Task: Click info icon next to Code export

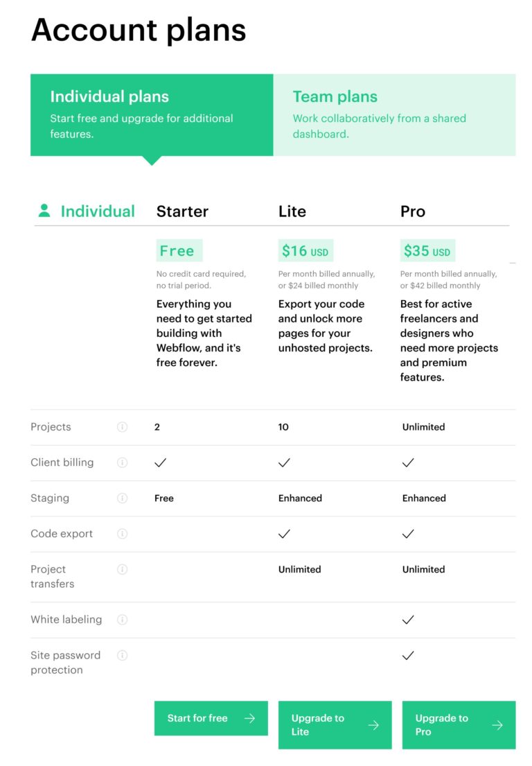Action: pos(123,534)
